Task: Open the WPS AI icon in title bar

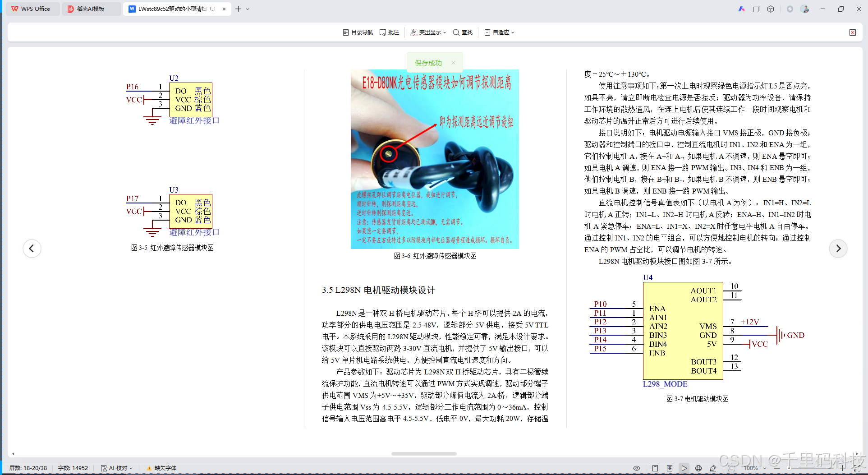Action: (x=742, y=9)
